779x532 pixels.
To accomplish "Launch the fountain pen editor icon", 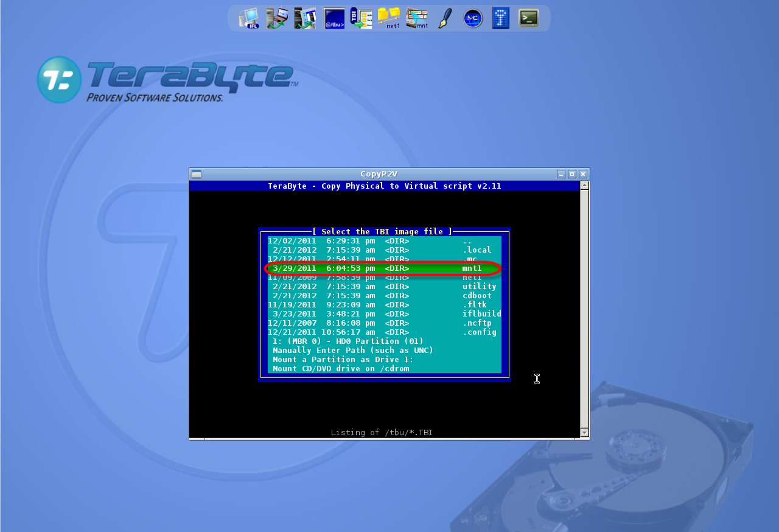I will pyautogui.click(x=445, y=18).
